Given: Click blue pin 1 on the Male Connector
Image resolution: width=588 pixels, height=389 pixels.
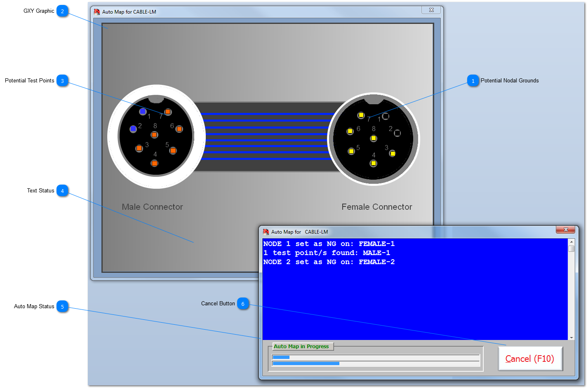Looking at the screenshot, I should click(x=143, y=111).
